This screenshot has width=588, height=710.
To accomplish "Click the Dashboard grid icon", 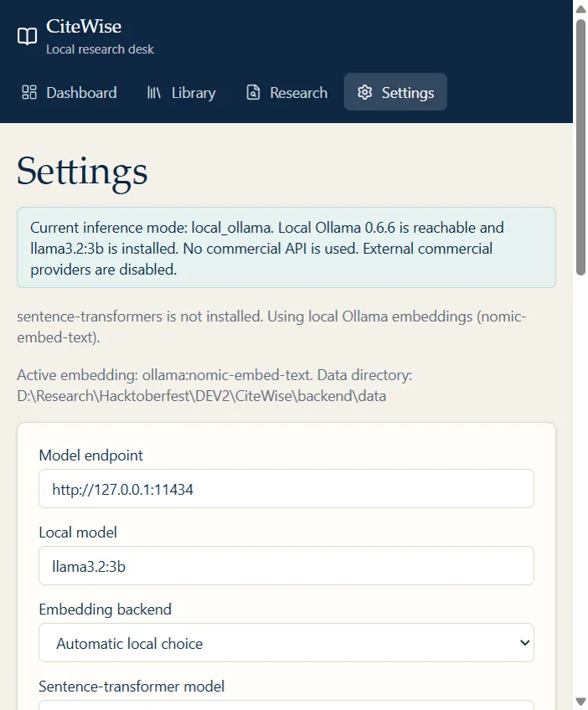I will (29, 92).
